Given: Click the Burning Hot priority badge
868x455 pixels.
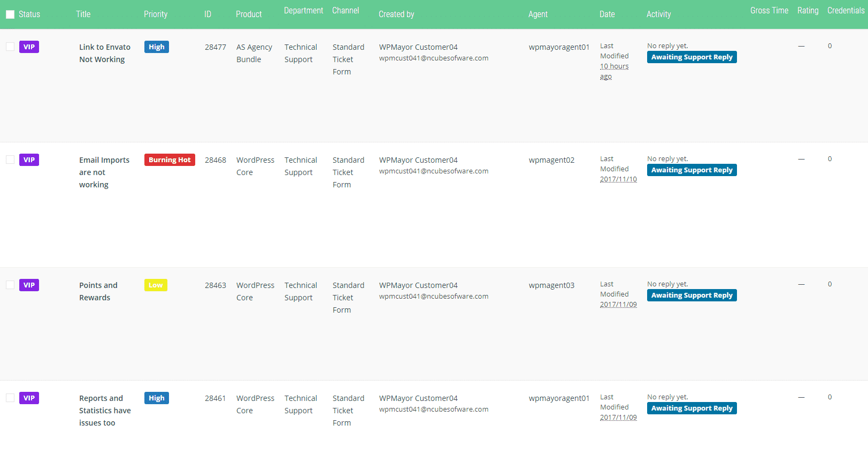Looking at the screenshot, I should point(170,160).
